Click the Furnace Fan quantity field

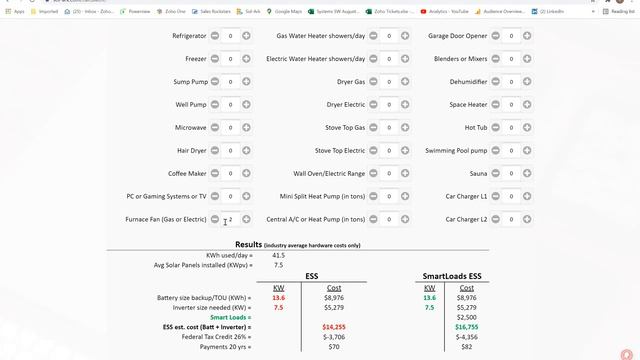tap(231, 219)
